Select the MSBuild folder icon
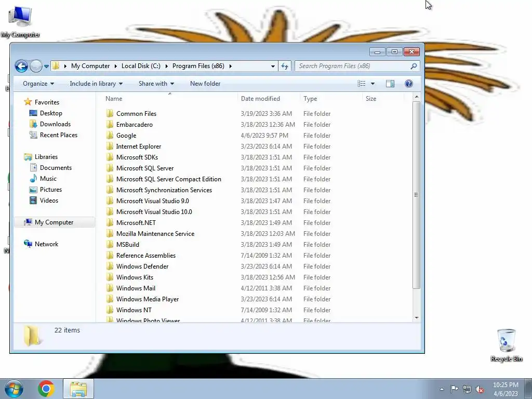 [110, 244]
